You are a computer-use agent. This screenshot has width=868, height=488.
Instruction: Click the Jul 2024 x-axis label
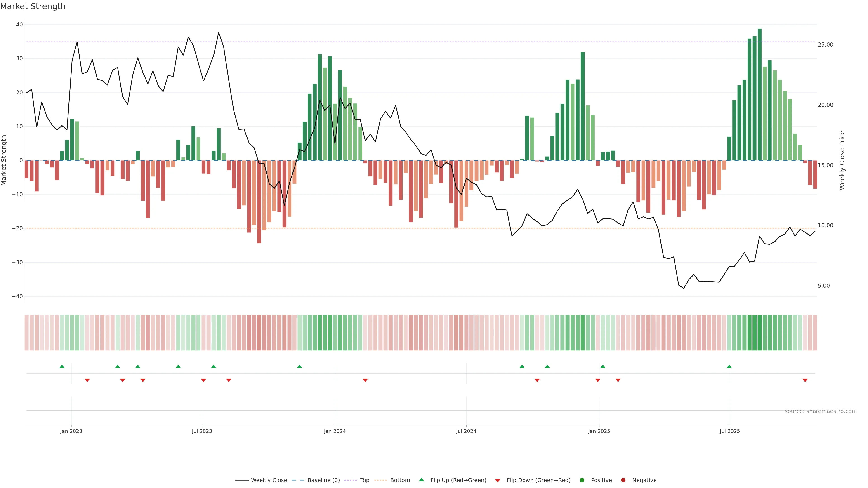click(466, 431)
